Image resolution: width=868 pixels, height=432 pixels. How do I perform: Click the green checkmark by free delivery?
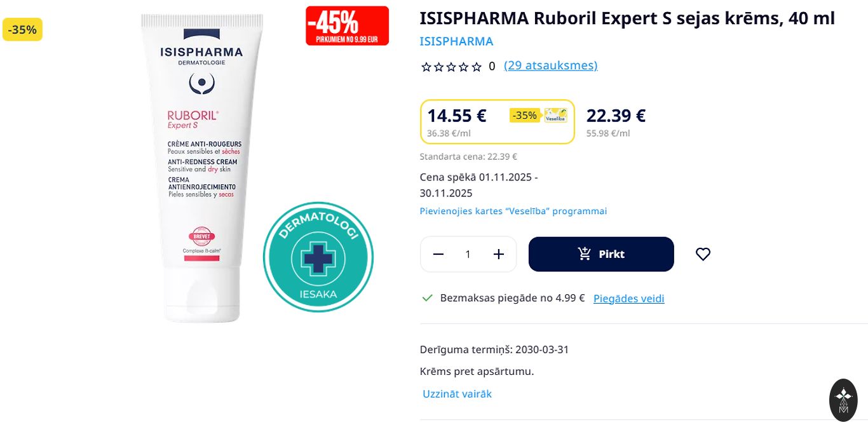point(428,298)
